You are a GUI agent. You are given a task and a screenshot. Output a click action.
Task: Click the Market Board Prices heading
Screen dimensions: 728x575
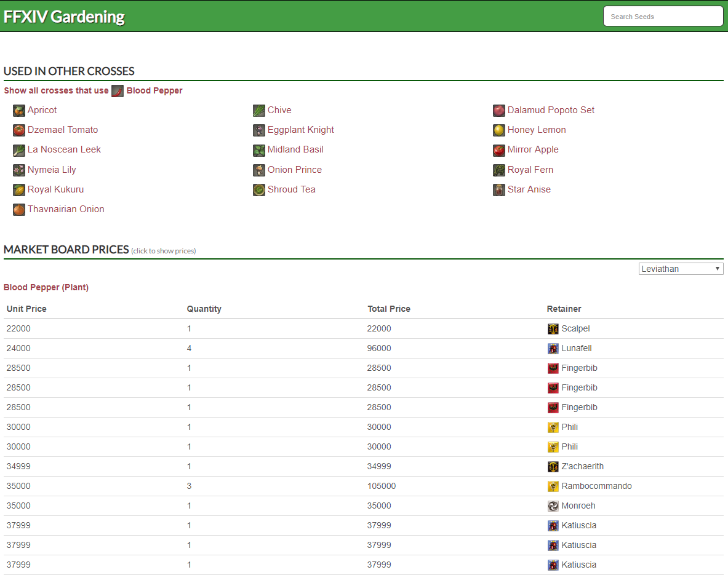66,250
